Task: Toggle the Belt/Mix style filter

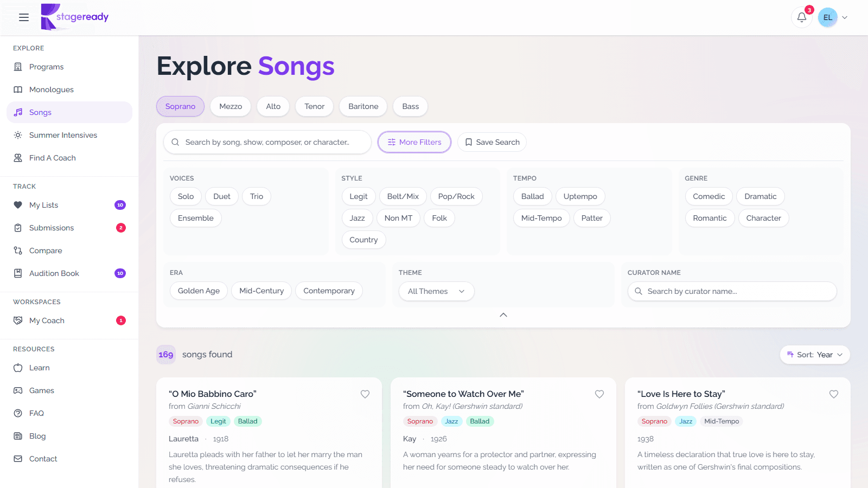Action: click(x=403, y=196)
